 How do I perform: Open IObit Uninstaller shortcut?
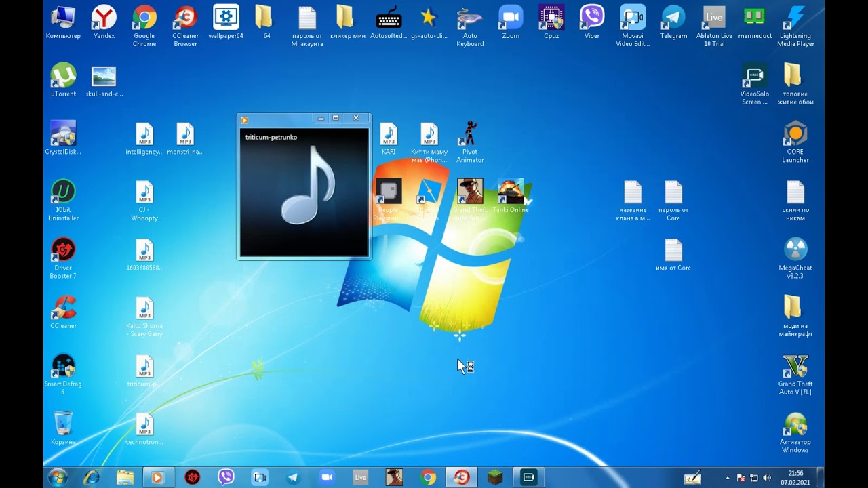pyautogui.click(x=63, y=201)
